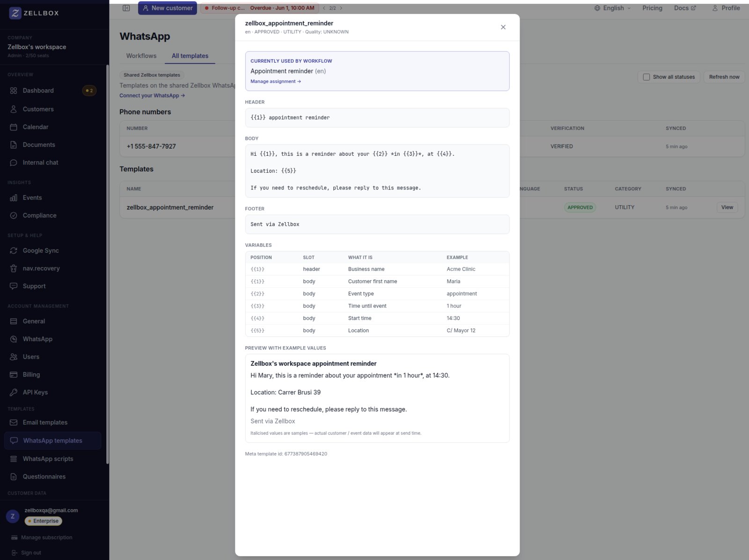Click the Enterprise plan badge
The height and width of the screenshot is (560, 749).
(x=43, y=521)
